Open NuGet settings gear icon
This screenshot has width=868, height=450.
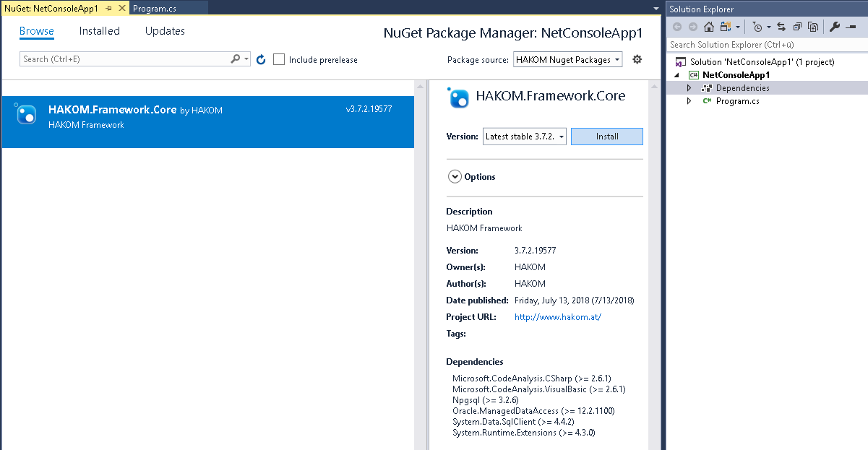point(637,59)
